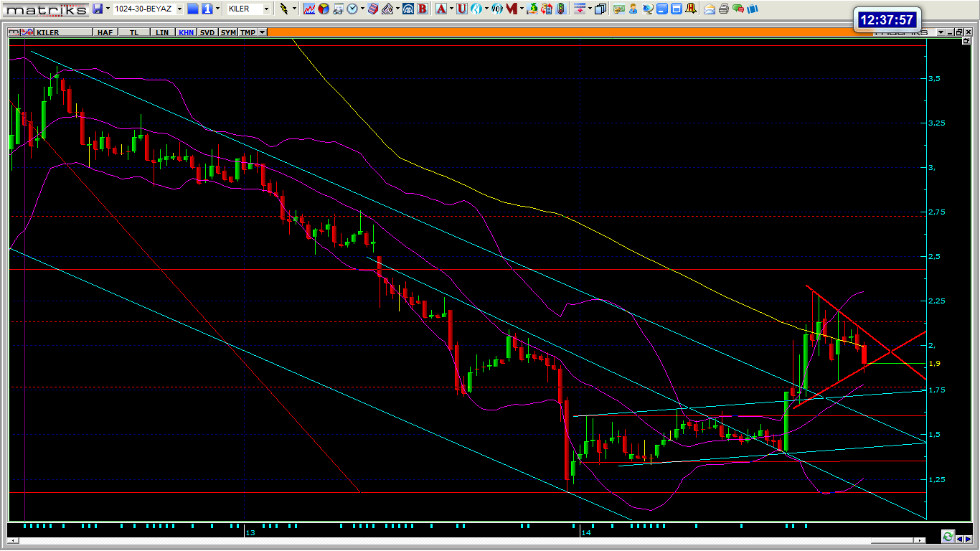Select the SYM tab in chart header
Screen dimensions: 980x551
[228, 32]
